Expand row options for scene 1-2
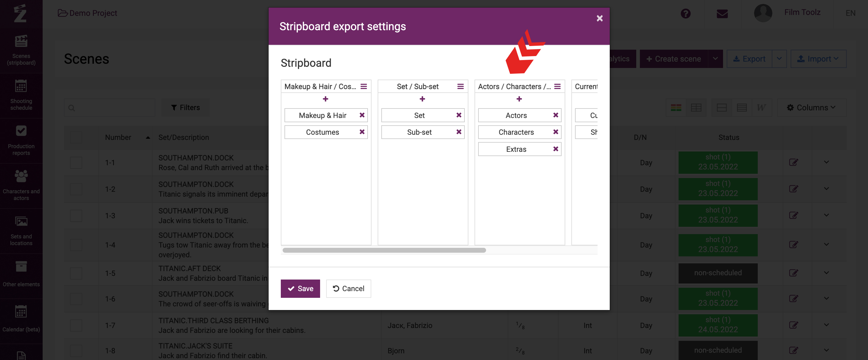Image resolution: width=868 pixels, height=360 pixels. point(826,189)
